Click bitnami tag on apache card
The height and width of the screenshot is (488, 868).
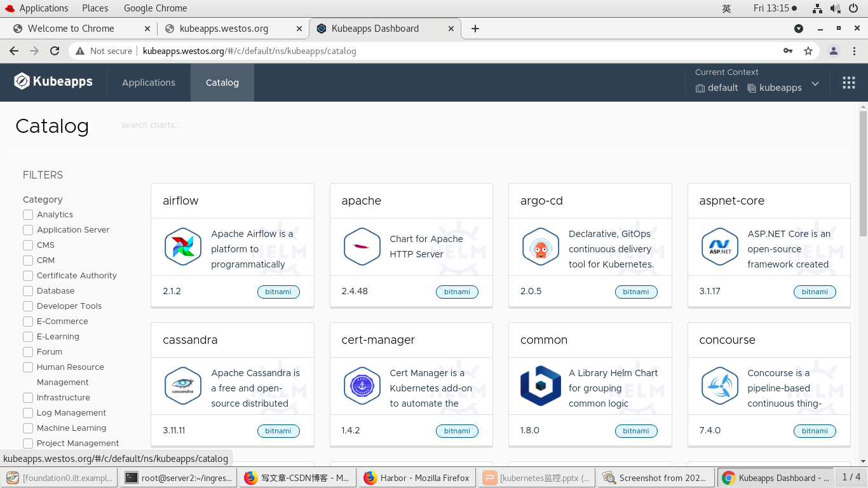[457, 292]
